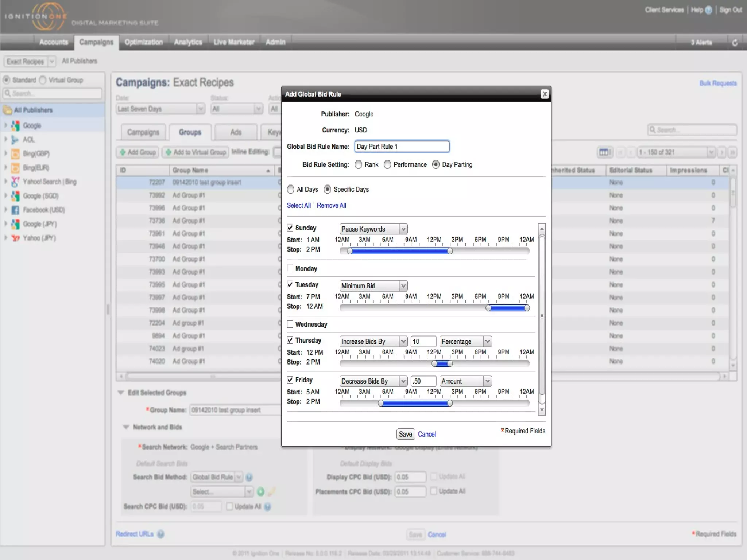
Task: Click the green add bid rule icon
Action: 260,492
